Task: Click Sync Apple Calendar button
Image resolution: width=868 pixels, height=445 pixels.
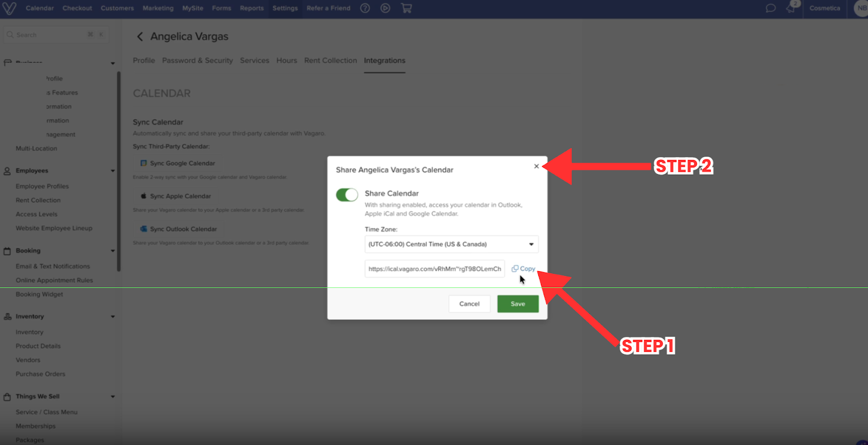Action: coord(176,196)
